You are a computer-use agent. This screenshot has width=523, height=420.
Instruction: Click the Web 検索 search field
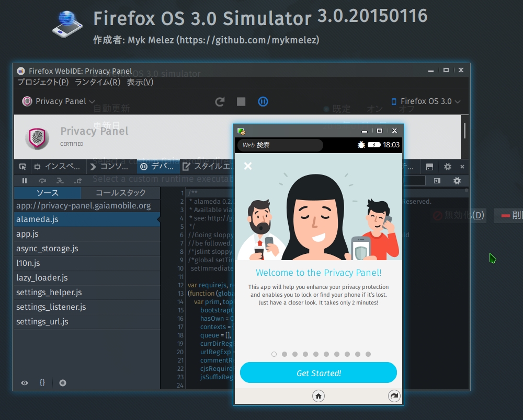click(x=280, y=145)
